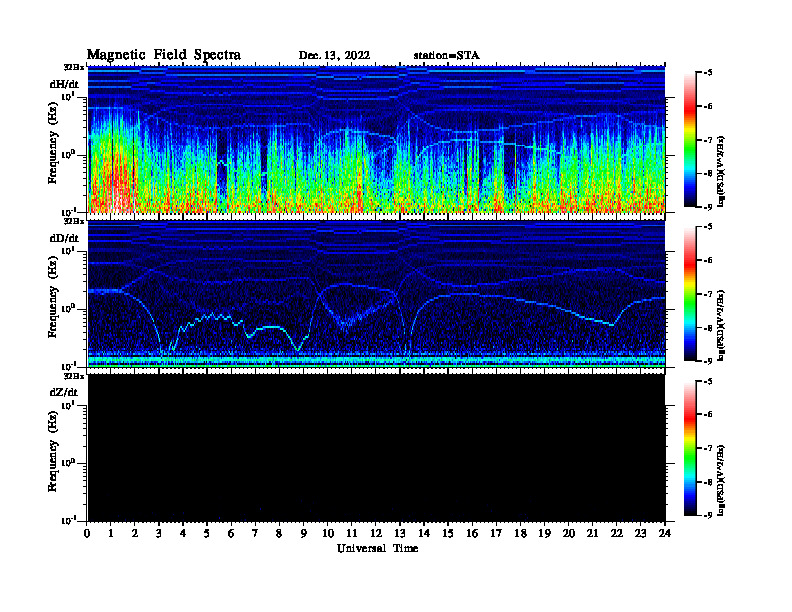Click the time axis tick label "16"
Viewport: 792px width, 612px height.
click(x=472, y=534)
